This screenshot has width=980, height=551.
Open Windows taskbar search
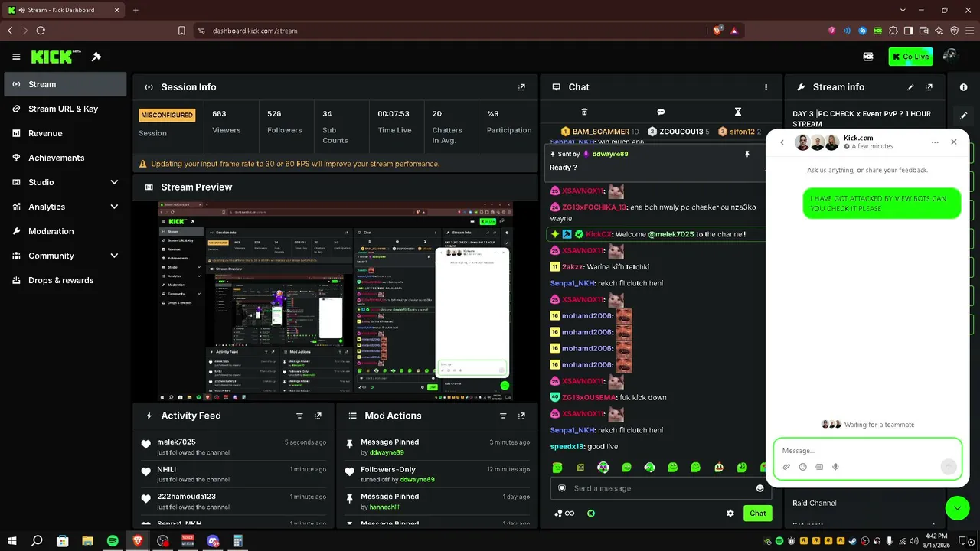[37, 541]
